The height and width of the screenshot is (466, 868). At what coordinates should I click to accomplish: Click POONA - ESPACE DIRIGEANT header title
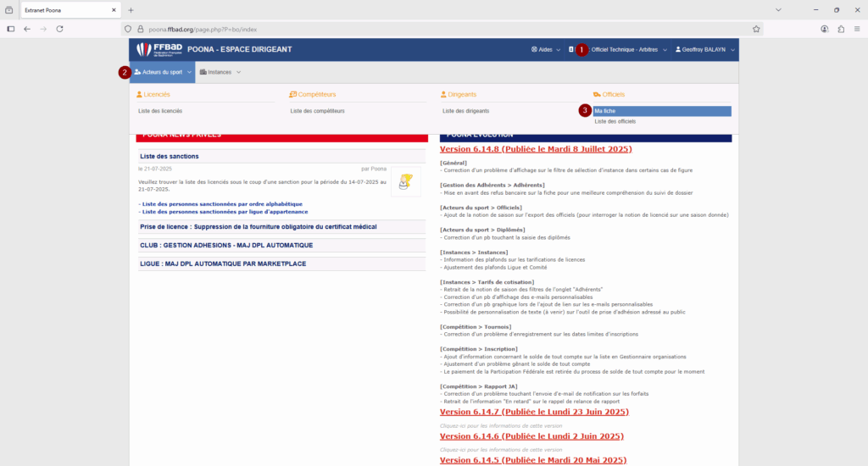click(240, 49)
